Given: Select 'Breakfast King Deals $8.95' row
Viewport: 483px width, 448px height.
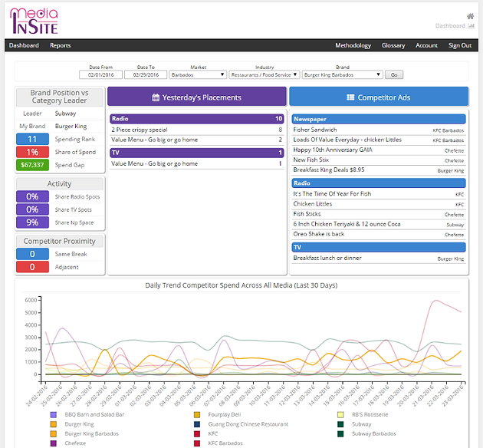Looking at the screenshot, I should coord(379,170).
